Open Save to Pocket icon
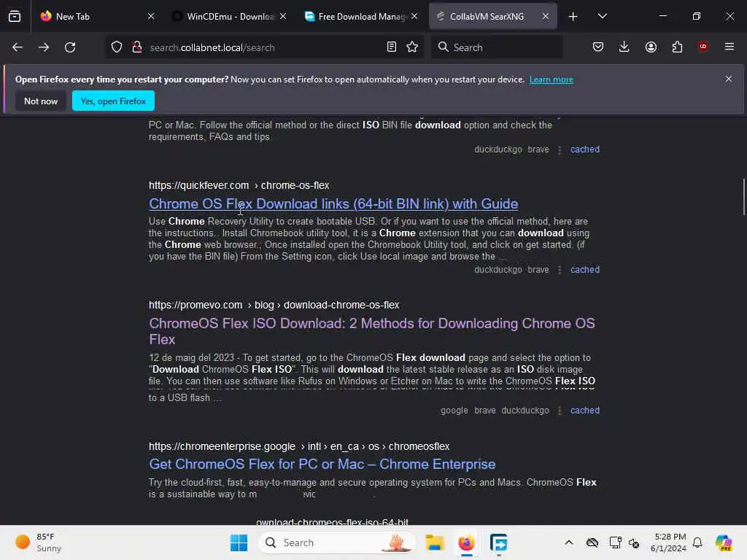 [598, 47]
